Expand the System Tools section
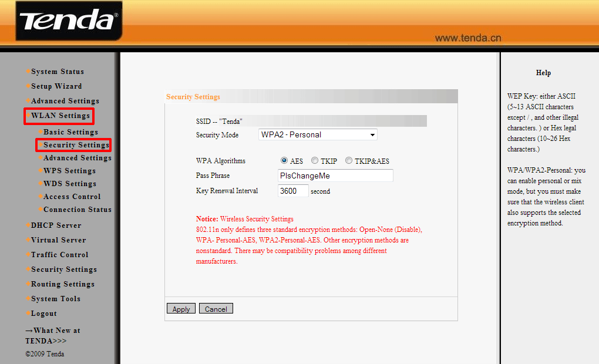 56,299
